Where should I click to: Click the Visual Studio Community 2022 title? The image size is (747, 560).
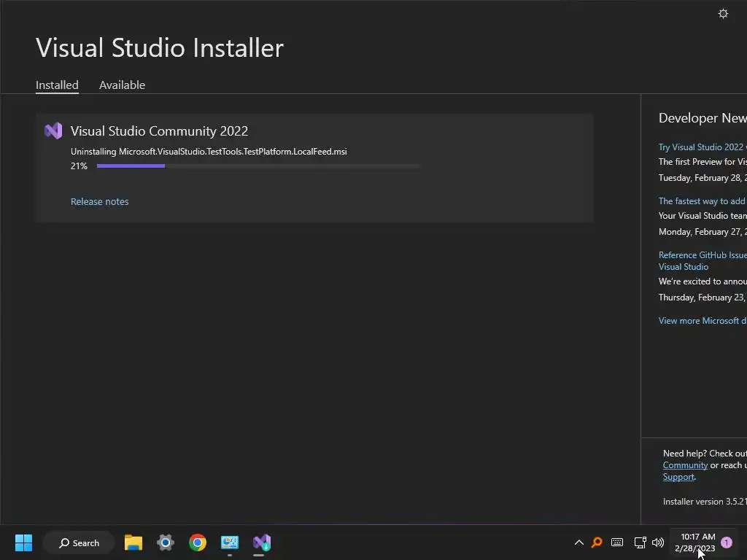(x=159, y=131)
